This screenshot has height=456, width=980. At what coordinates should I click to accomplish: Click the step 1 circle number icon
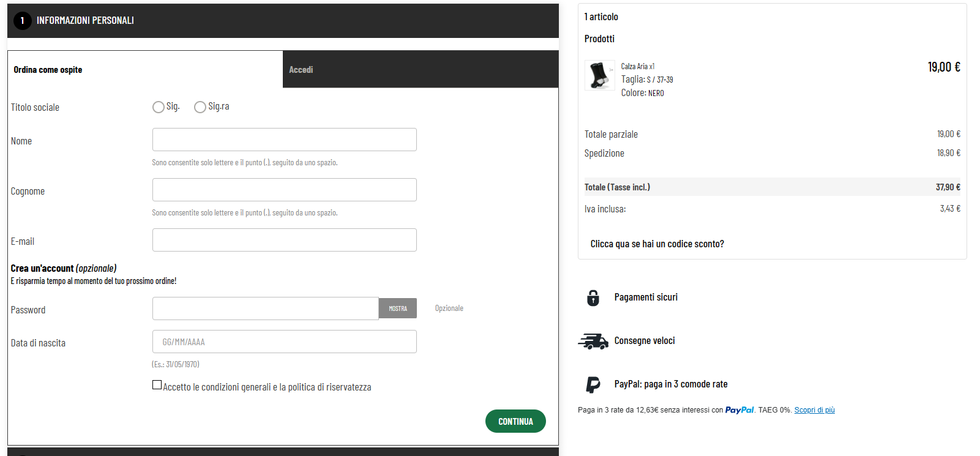coord(23,21)
